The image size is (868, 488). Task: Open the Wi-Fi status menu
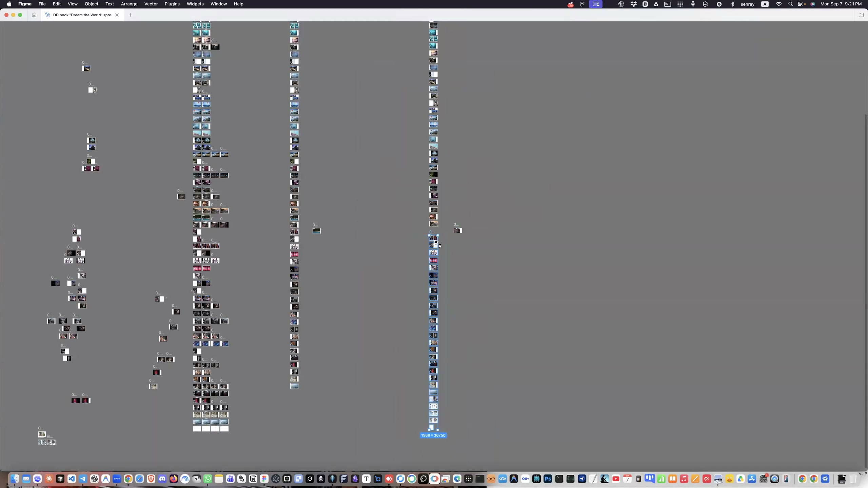779,4
